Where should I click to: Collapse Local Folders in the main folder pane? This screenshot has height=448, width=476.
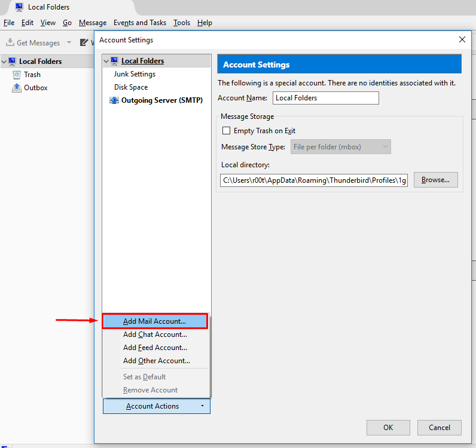[4, 62]
